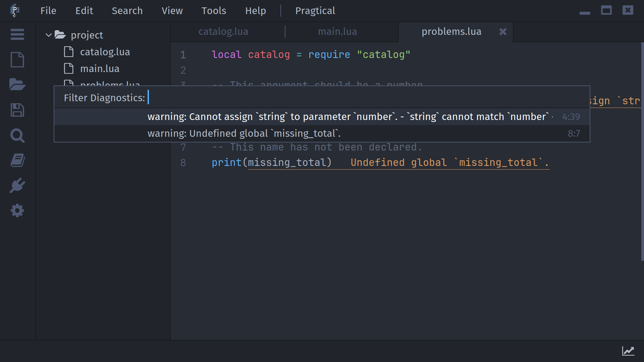Click the catalog.lua file icon in tree
Image resolution: width=644 pixels, height=362 pixels.
tap(69, 52)
